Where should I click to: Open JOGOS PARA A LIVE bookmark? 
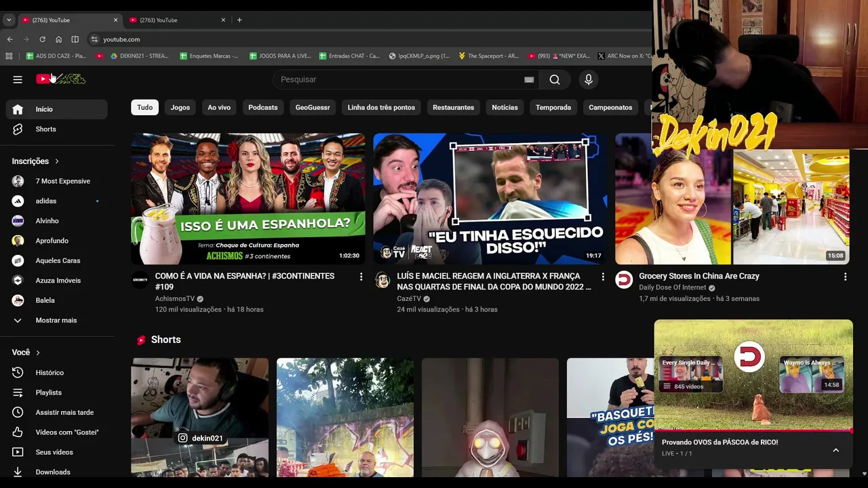[280, 56]
